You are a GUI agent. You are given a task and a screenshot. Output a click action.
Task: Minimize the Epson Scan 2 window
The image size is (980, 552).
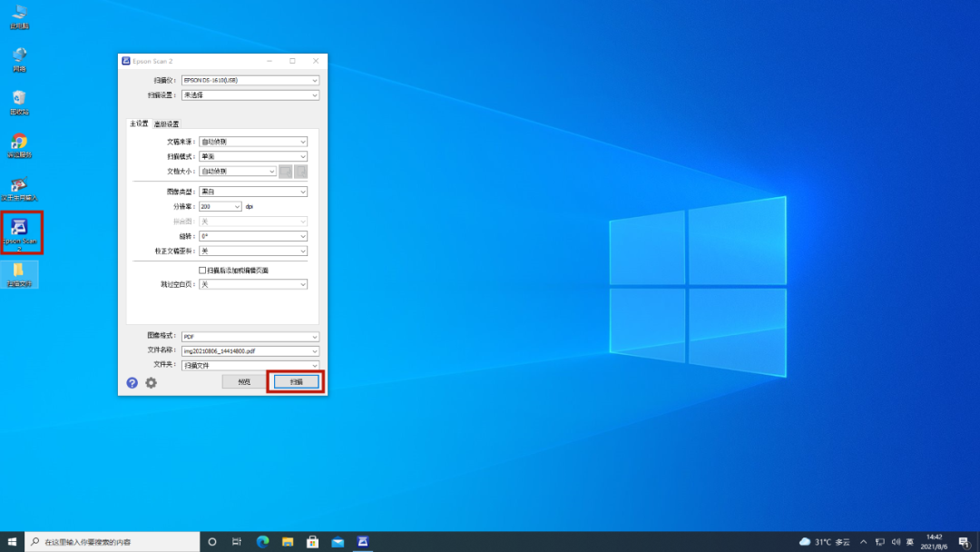point(269,61)
